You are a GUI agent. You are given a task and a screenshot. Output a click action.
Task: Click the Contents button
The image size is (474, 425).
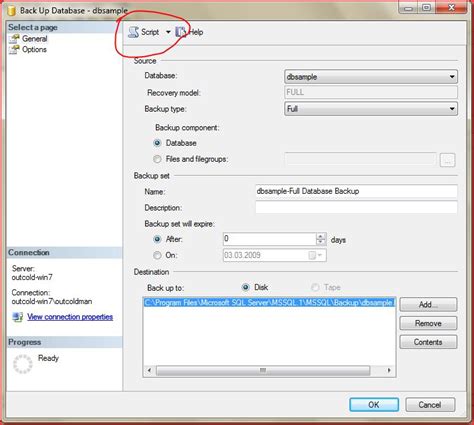pos(428,342)
